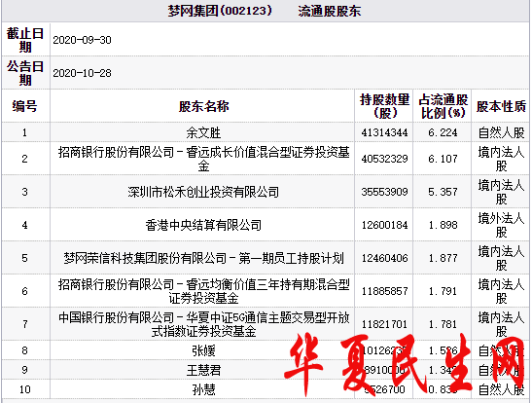
Task: Click the 股本性质 column header
Action: pos(501,106)
